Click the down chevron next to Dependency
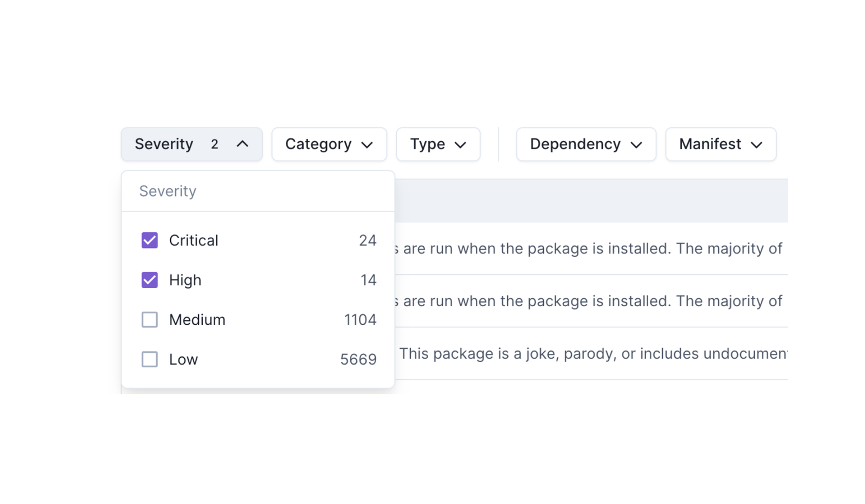The width and height of the screenshot is (865, 504). pyautogui.click(x=636, y=145)
